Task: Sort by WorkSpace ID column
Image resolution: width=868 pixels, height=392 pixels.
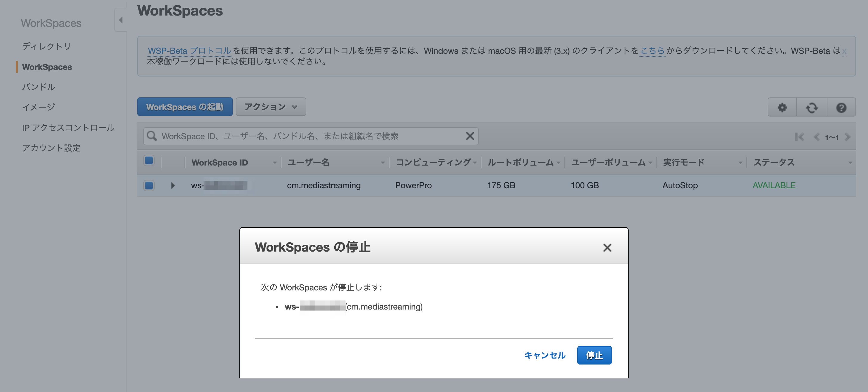Action: tap(220, 163)
